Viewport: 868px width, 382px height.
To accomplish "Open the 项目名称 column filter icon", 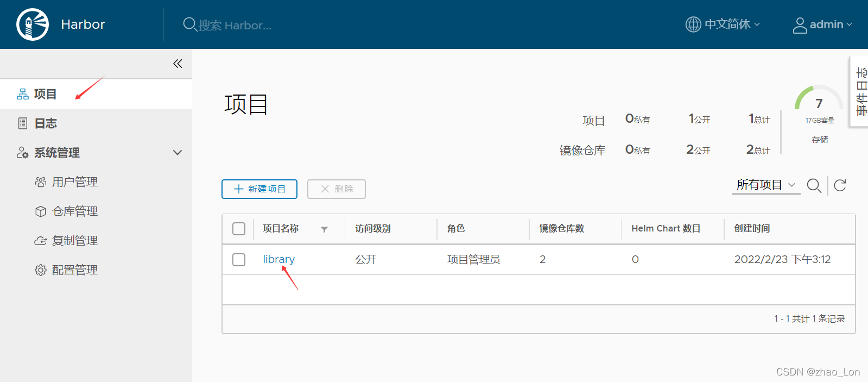I will coord(324,229).
